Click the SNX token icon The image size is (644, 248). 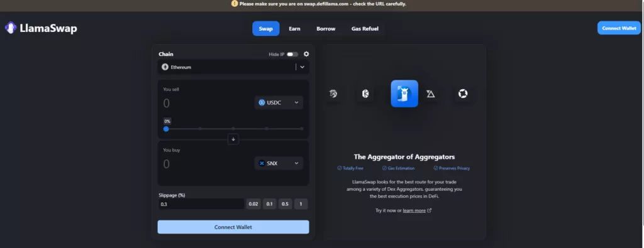(262, 163)
